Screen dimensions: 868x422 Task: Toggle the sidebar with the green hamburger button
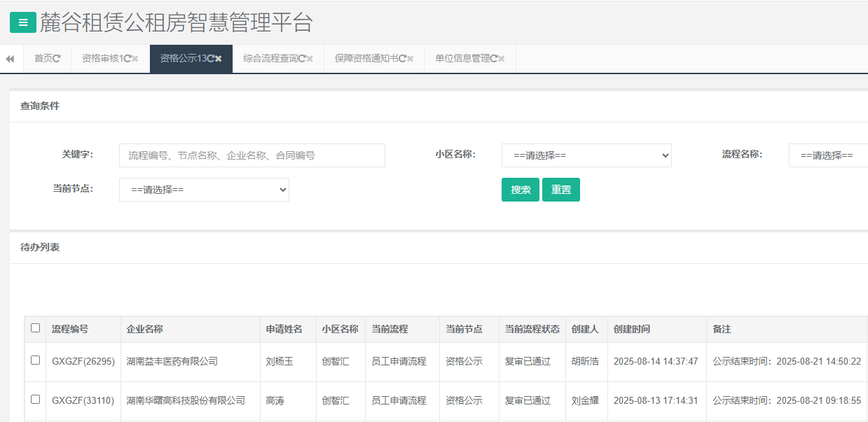(x=23, y=22)
